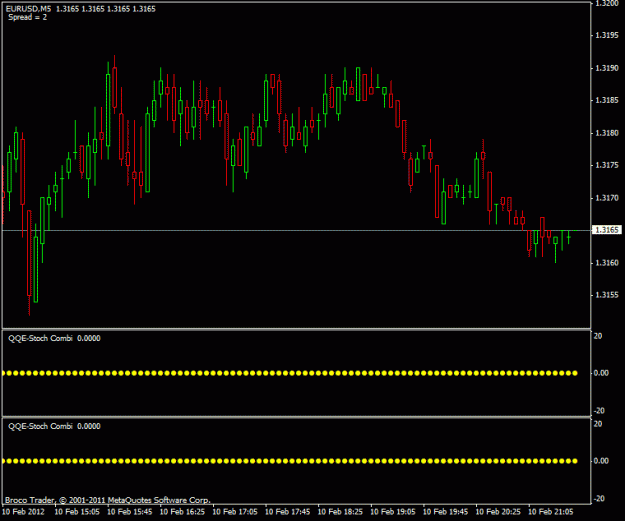Click the 1.3175 price axis label
Screen dimensions: 625x521
pyautogui.click(x=607, y=165)
